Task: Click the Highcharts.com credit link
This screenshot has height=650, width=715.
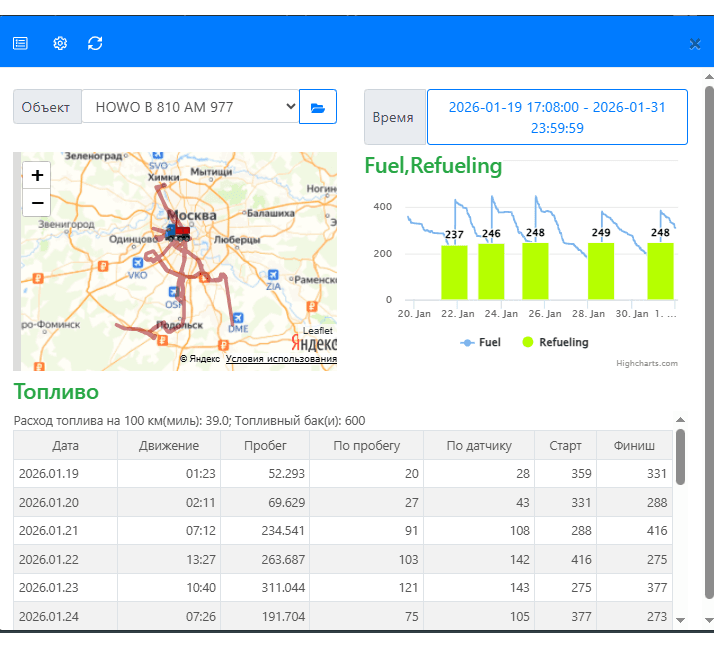Action: pos(646,364)
